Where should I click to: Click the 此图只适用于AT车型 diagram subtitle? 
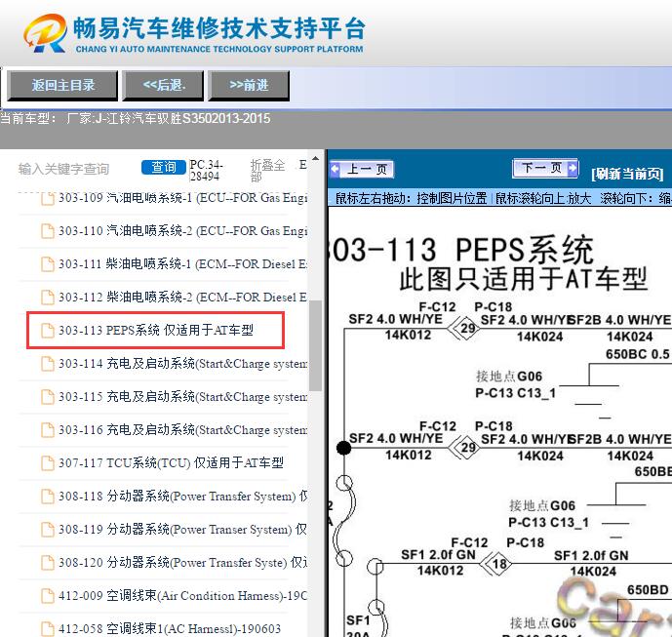point(523,280)
